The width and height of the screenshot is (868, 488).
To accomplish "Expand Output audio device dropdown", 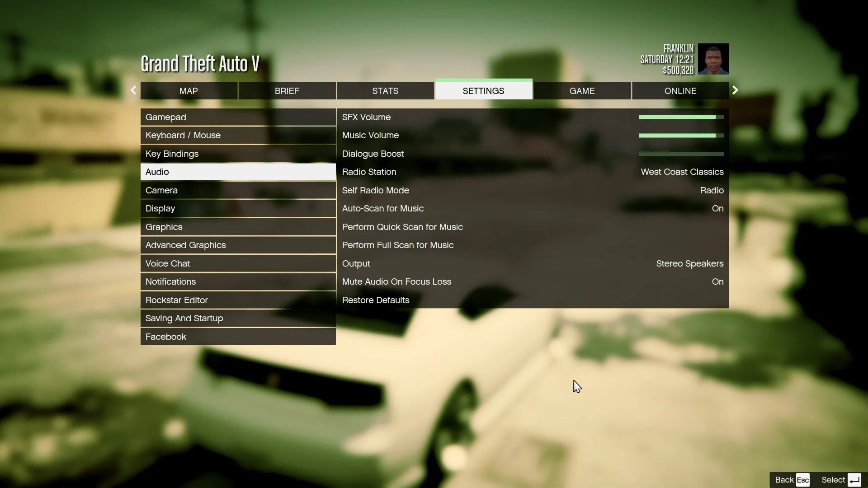I will tap(533, 263).
